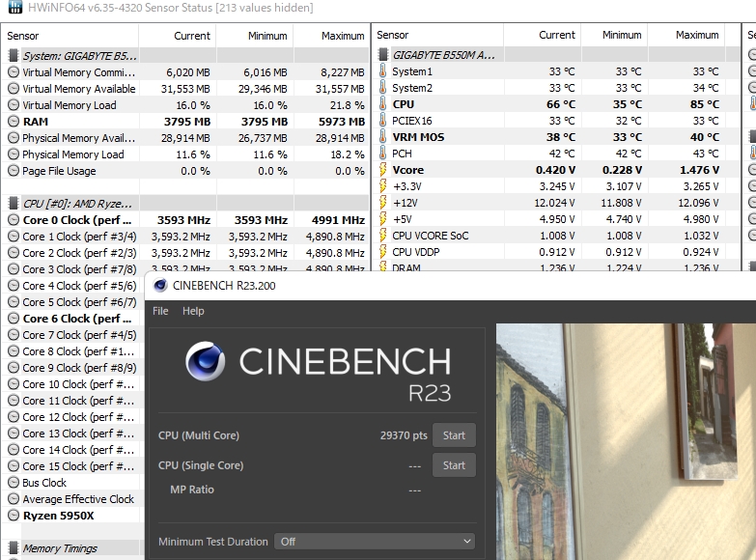Click the lightning icon next to CPU VDDP

383,252
